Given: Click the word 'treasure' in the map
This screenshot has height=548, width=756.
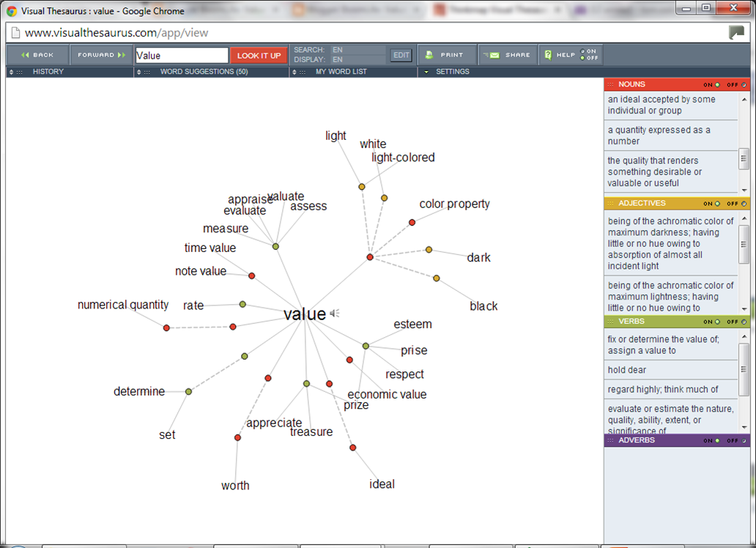Looking at the screenshot, I should pyautogui.click(x=311, y=432).
